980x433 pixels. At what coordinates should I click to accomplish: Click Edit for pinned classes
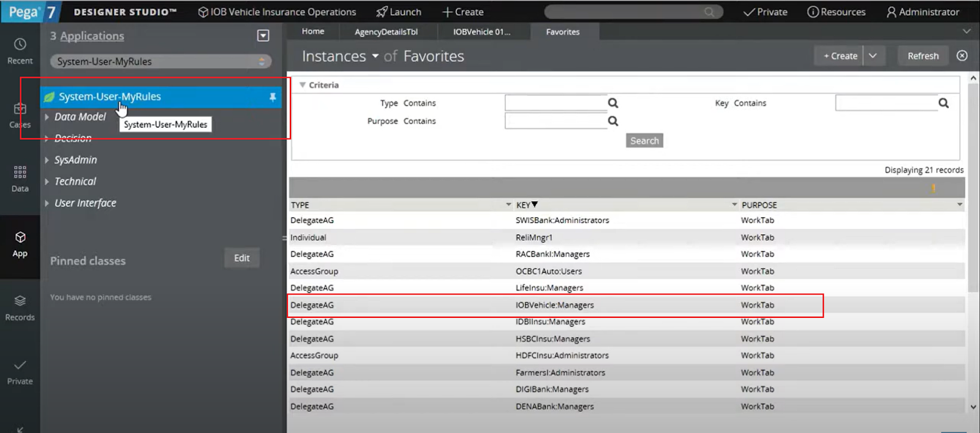click(242, 258)
